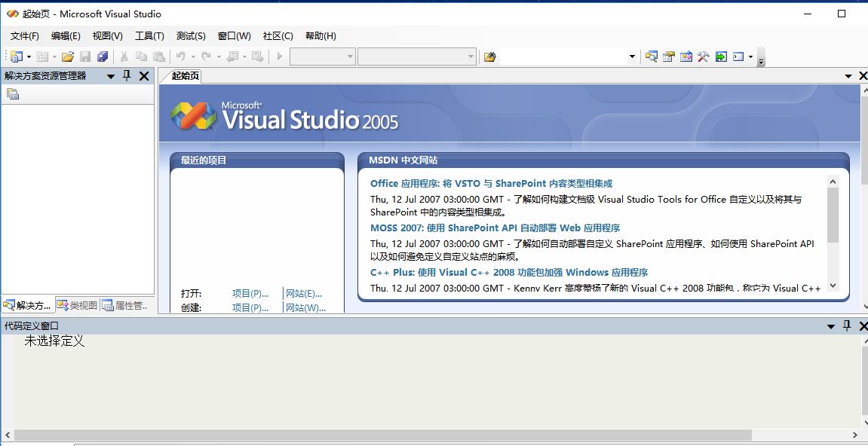868x446 pixels.
Task: Open the 视图(V) menu
Action: pos(107,36)
